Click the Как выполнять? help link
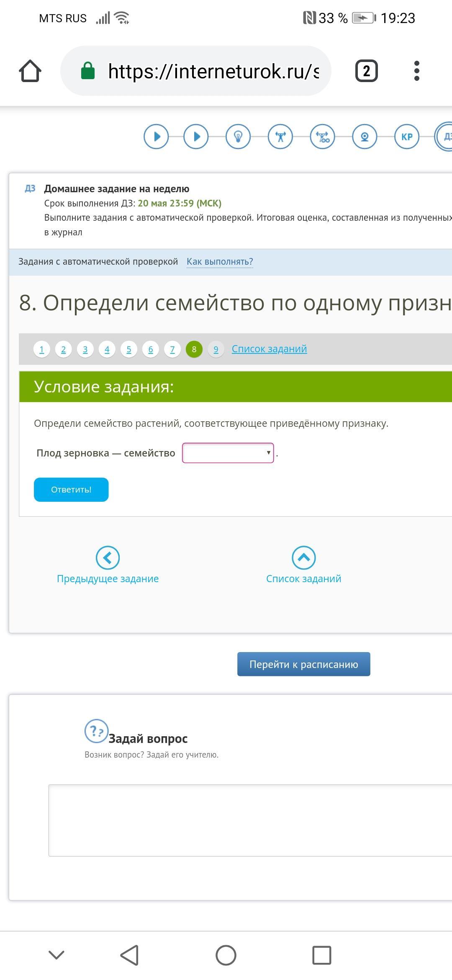Screen dimensions: 452x980 (220, 262)
